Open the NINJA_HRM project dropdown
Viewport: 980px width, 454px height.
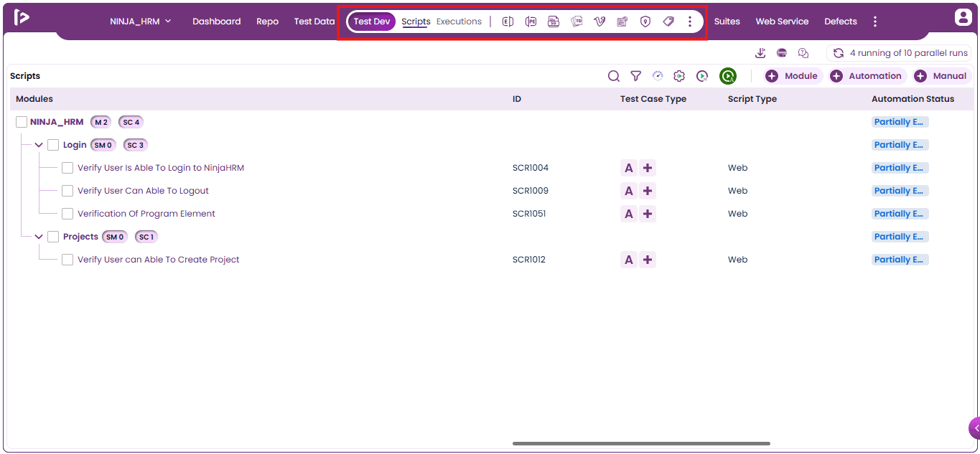click(x=141, y=22)
